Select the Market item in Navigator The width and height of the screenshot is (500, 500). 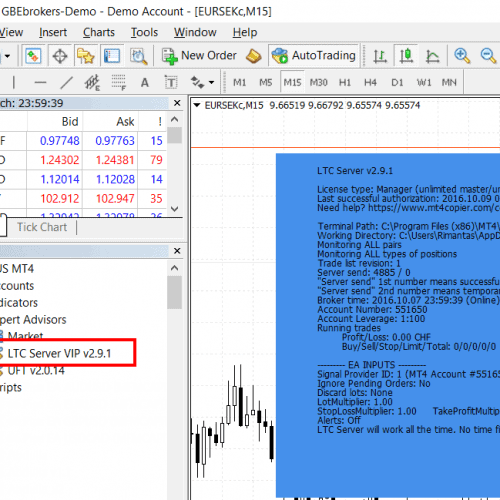[x=25, y=336]
